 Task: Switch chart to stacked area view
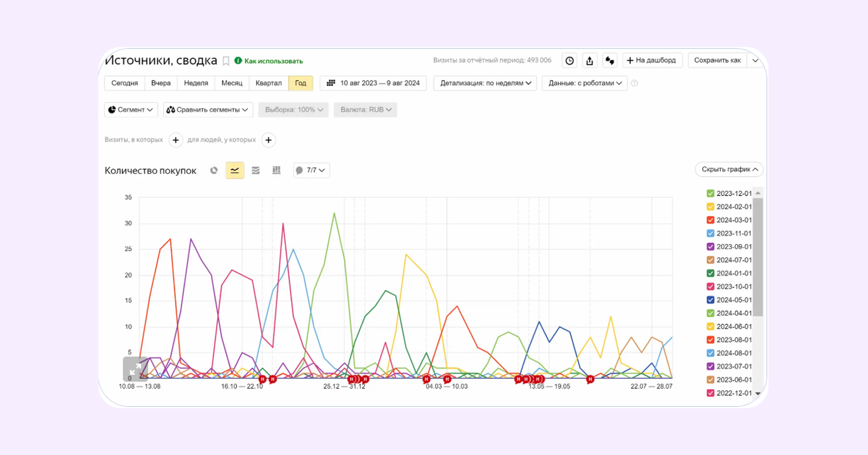(x=256, y=170)
